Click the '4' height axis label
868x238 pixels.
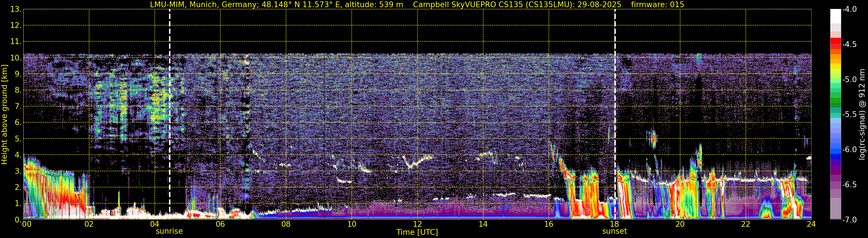(x=18, y=155)
